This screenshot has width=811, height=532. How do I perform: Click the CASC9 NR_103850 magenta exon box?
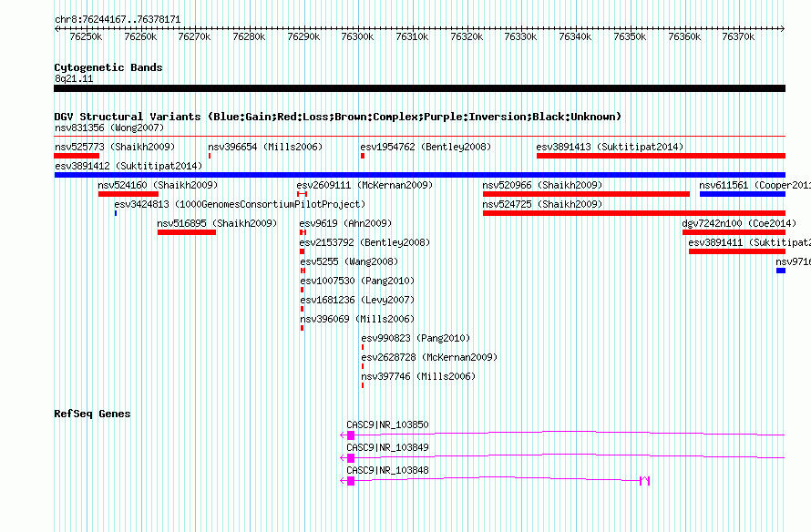point(351,435)
